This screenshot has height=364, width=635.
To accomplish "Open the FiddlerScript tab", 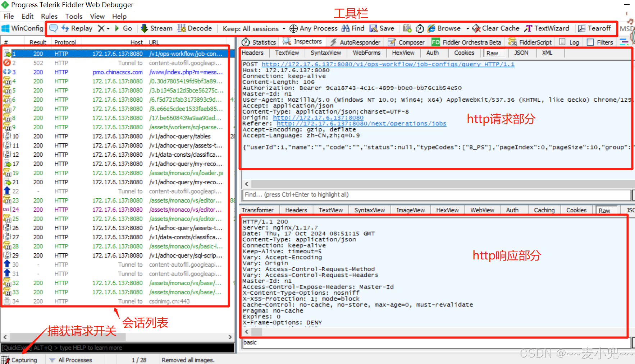I will pyautogui.click(x=530, y=42).
